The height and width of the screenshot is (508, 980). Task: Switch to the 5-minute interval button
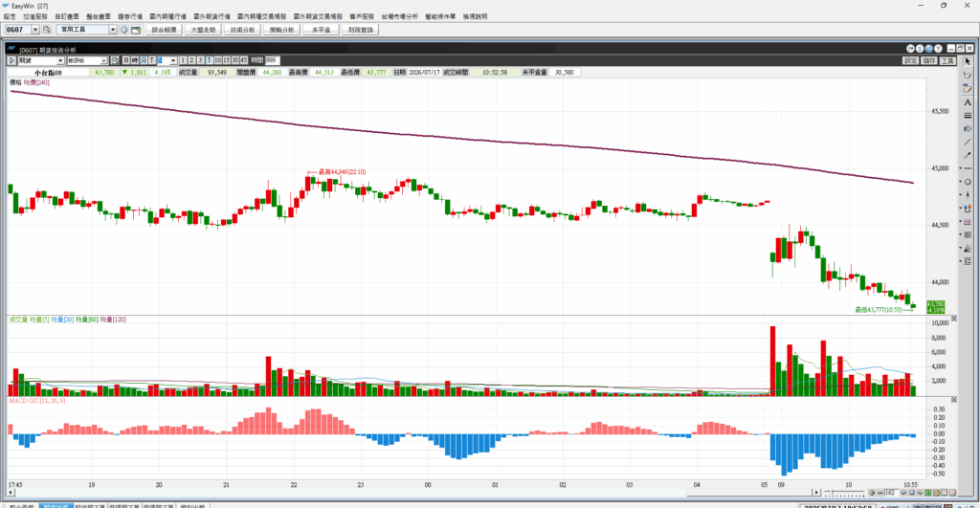pos(210,60)
